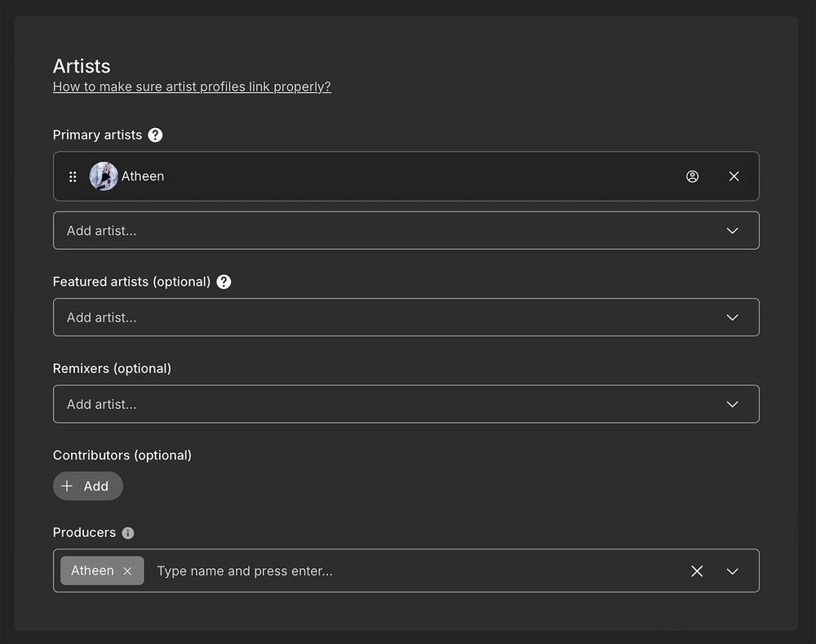816x644 pixels.
Task: Click the Producers info icon
Action: (128, 533)
